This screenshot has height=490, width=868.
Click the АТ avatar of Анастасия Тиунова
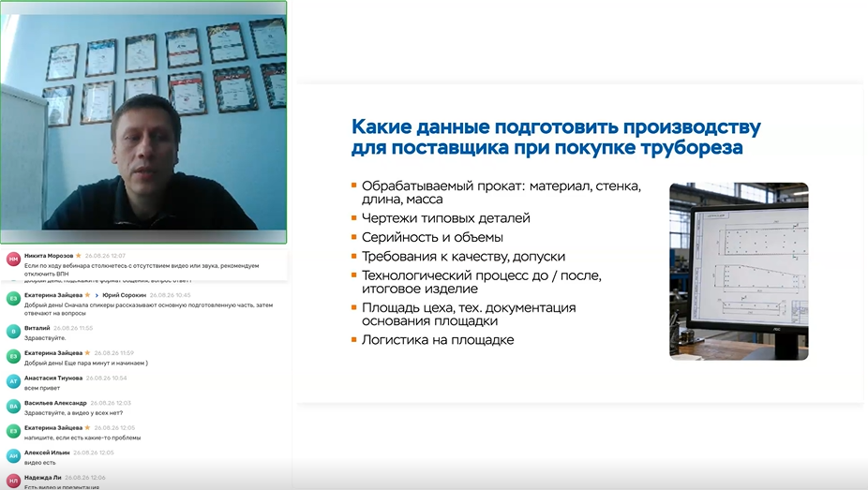click(13, 381)
